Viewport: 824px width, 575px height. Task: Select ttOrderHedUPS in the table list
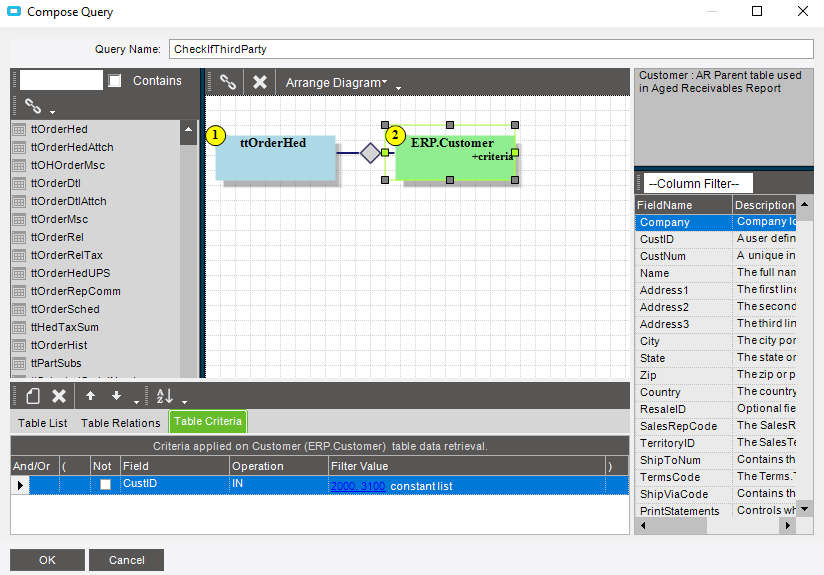pyautogui.click(x=70, y=273)
